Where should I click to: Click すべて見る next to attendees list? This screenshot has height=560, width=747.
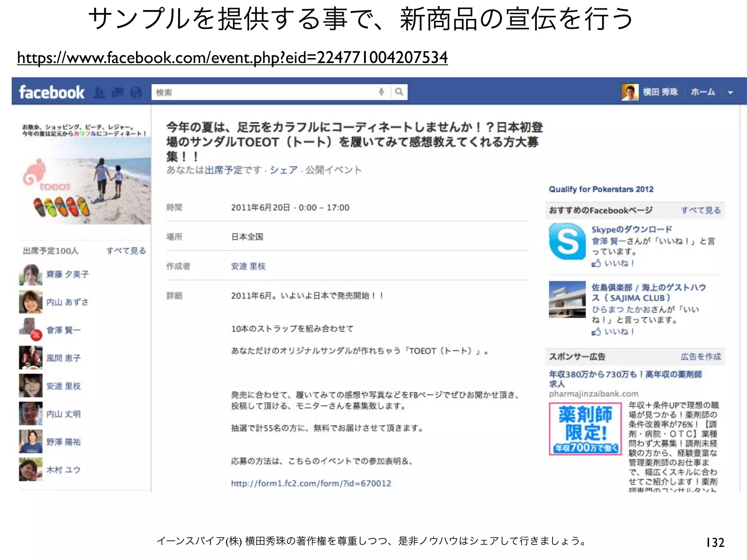126,251
